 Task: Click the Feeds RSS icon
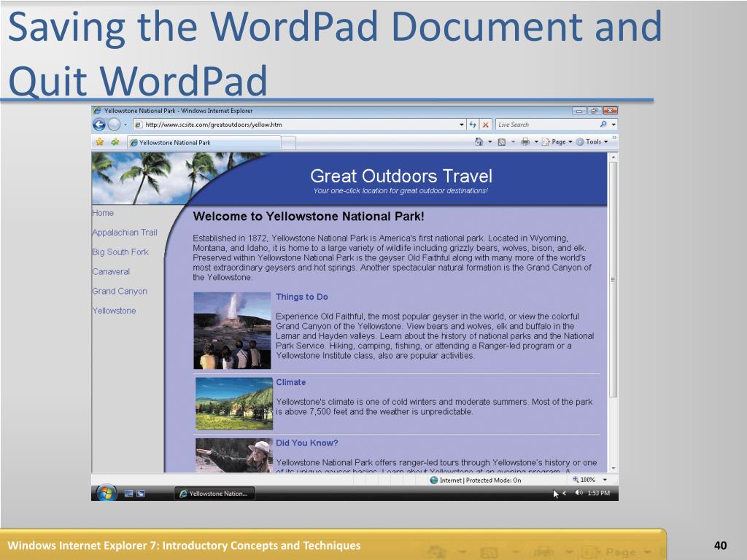[x=502, y=142]
